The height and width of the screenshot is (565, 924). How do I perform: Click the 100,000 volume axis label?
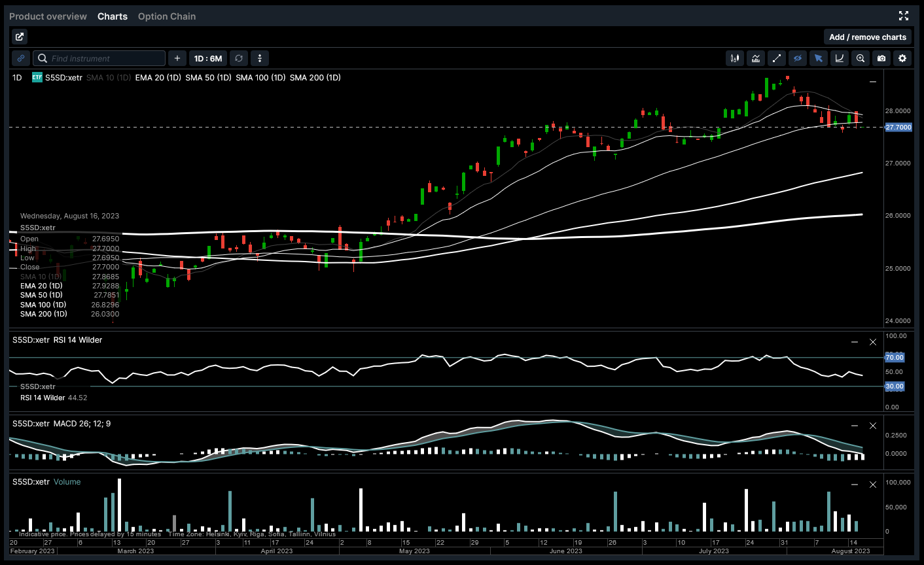click(898, 483)
